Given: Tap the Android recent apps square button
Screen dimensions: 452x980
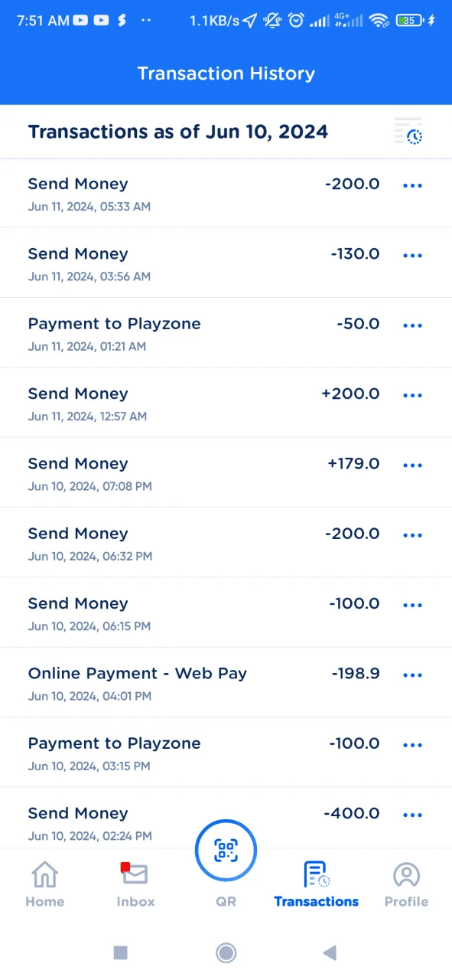Looking at the screenshot, I should click(x=120, y=952).
